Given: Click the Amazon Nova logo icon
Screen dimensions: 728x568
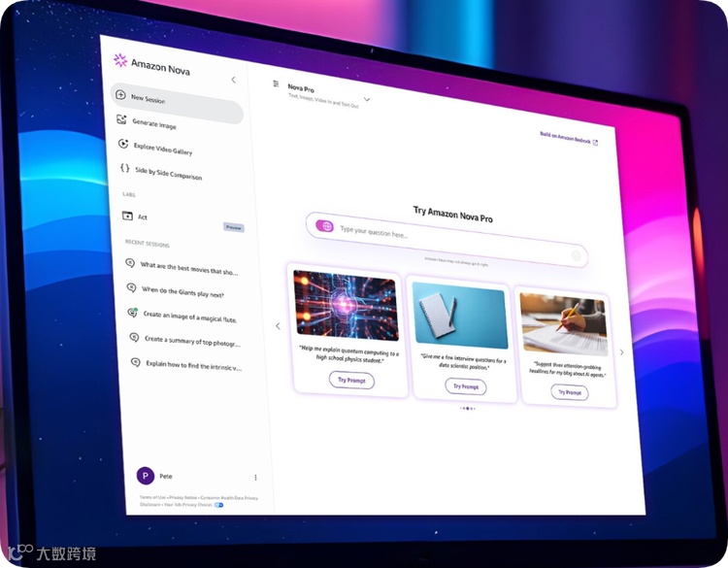Looking at the screenshot, I should 120,60.
